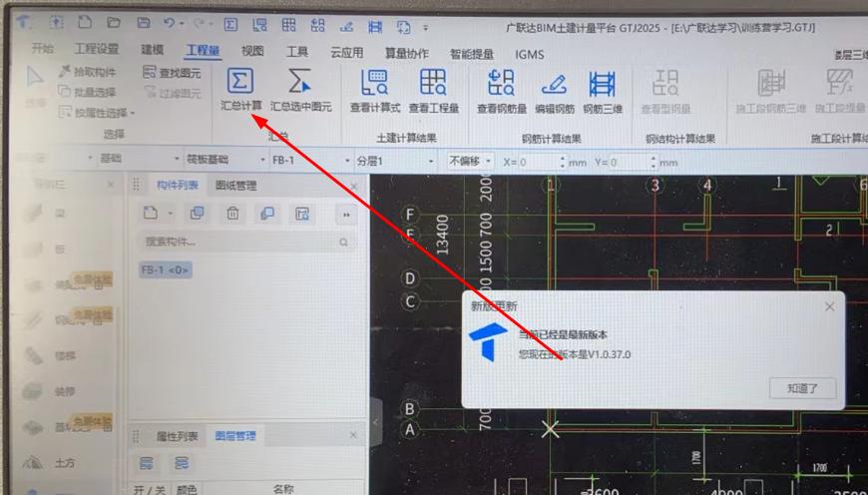Open the 视图 ribbon tab
The width and height of the screenshot is (868, 495).
point(252,51)
